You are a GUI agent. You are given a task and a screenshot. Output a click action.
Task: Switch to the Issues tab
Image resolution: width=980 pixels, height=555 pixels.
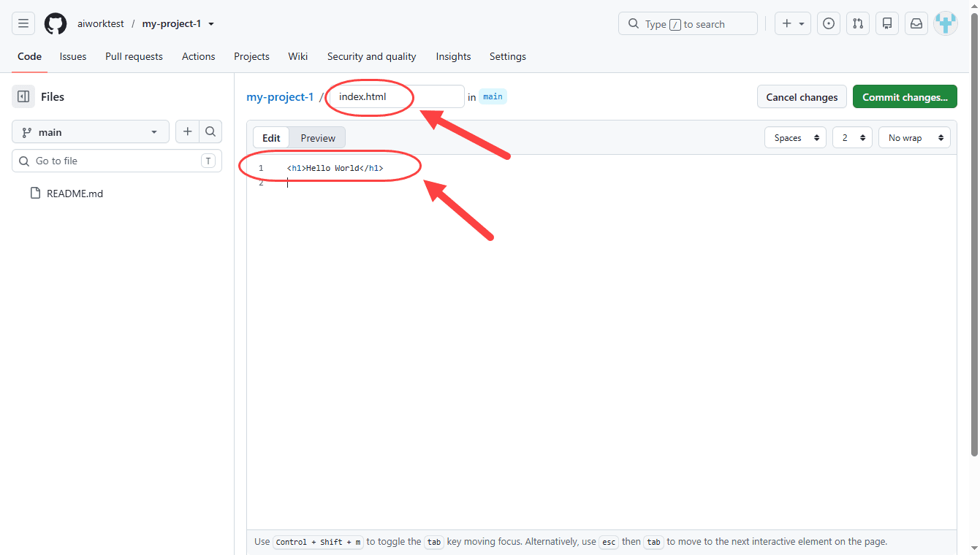[73, 56]
